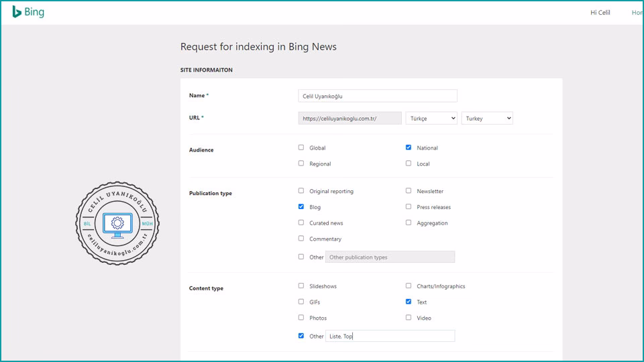Open the Turkey country dropdown

487,118
